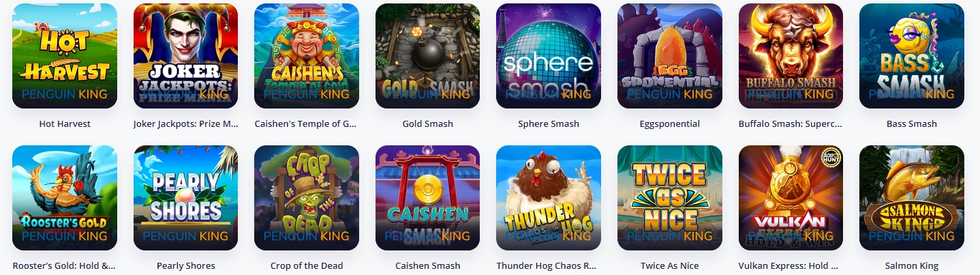980x275 pixels.
Task: Choose the Sphere Smash game tile
Action: [549, 56]
